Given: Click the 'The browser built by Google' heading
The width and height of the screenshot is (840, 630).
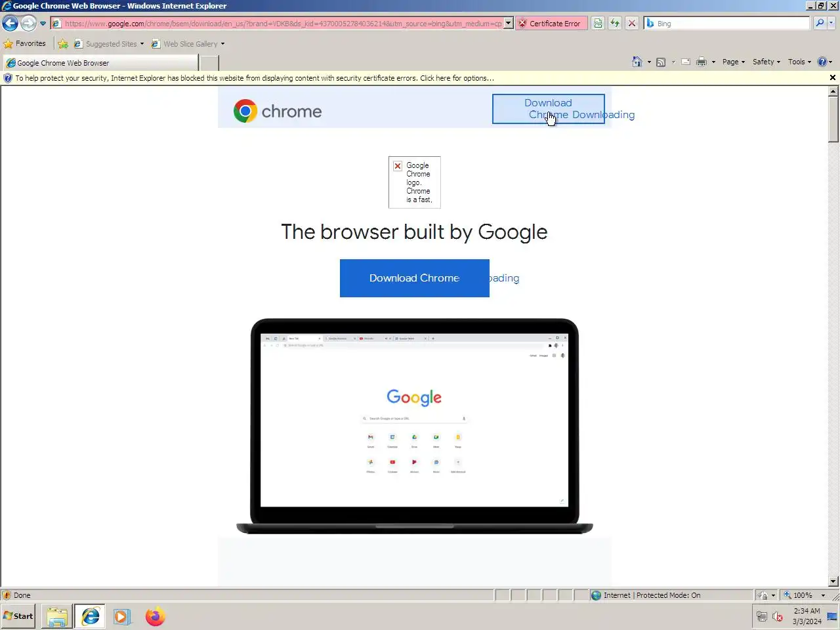Looking at the screenshot, I should coord(414,232).
